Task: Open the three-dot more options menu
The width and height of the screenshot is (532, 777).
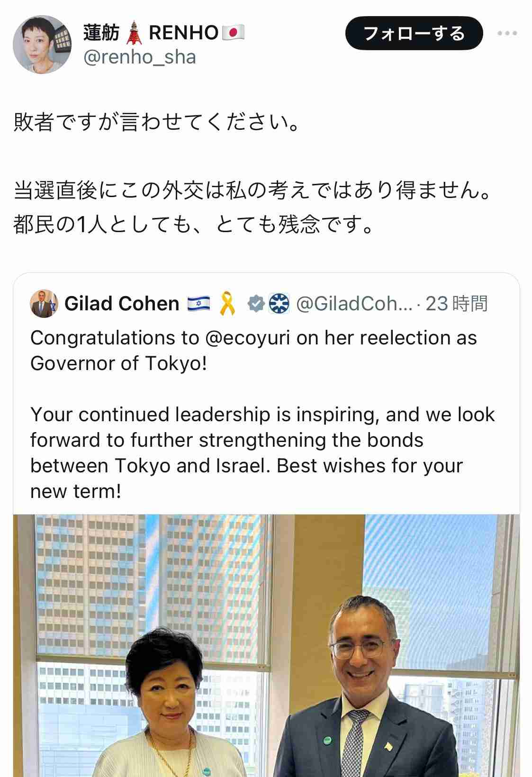Action: coord(507,33)
